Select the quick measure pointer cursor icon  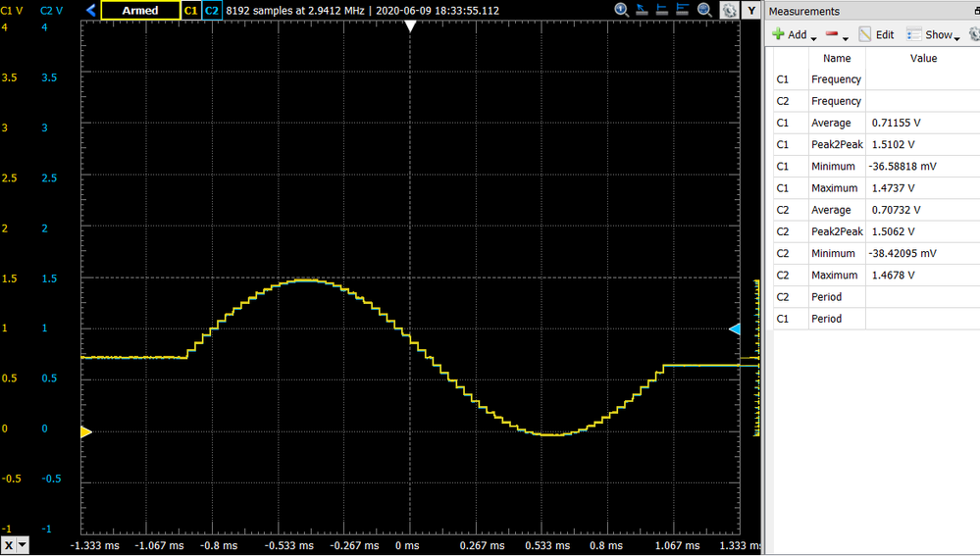(x=642, y=10)
